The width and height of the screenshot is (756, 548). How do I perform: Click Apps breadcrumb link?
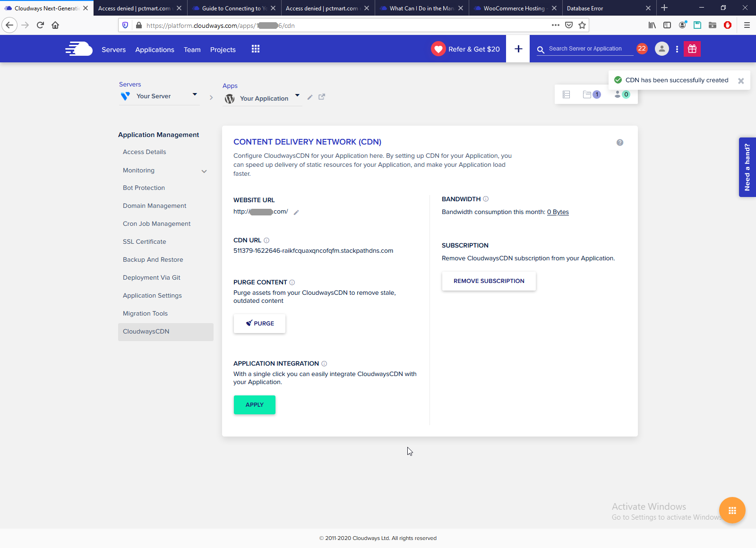pos(230,86)
